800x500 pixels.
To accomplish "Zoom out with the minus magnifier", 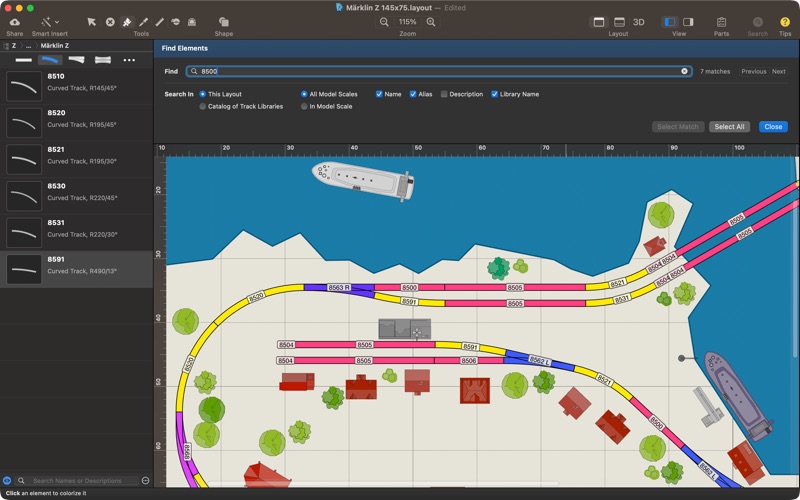I will (384, 22).
